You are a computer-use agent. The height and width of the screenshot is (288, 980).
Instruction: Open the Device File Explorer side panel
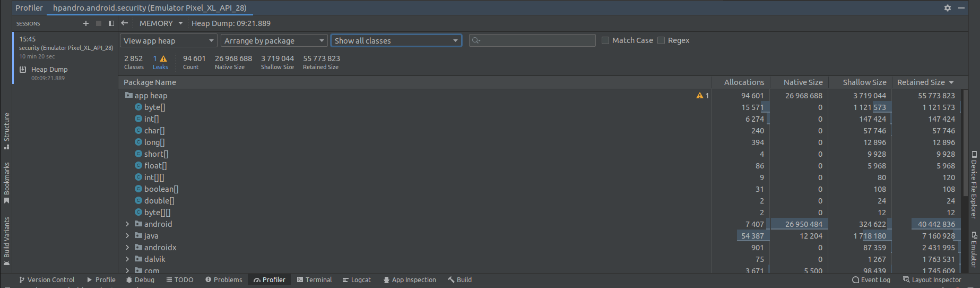pos(974,184)
